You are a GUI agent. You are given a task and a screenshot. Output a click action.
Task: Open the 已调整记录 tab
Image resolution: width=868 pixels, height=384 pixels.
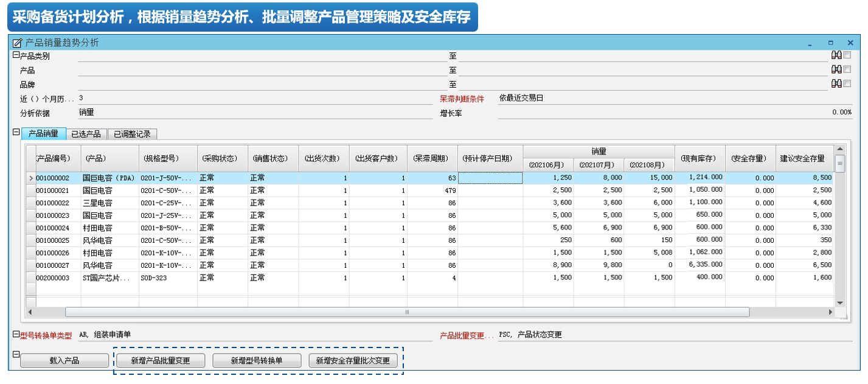(x=132, y=134)
